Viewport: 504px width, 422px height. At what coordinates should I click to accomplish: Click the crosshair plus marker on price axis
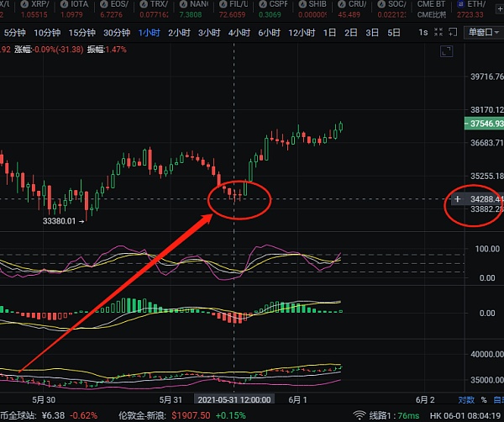point(457,199)
